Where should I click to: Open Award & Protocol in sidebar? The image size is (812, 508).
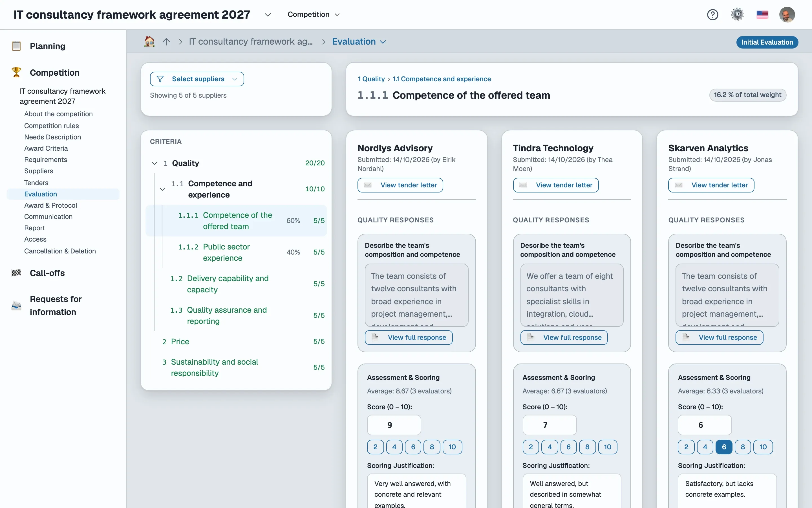[x=51, y=205]
